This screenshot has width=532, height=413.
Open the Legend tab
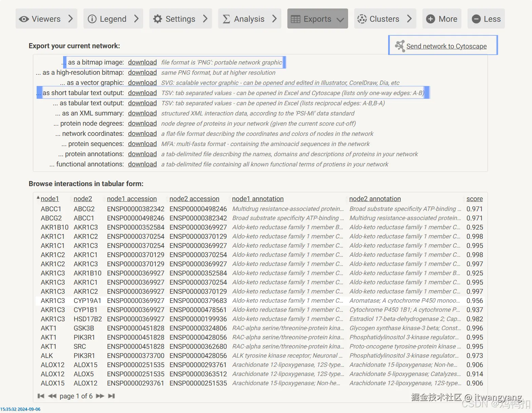pyautogui.click(x=113, y=19)
